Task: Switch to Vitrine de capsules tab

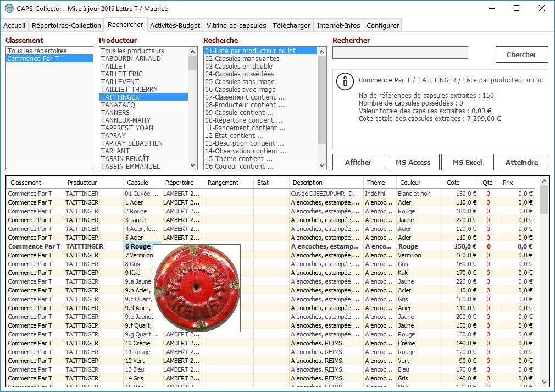Action: (x=236, y=25)
